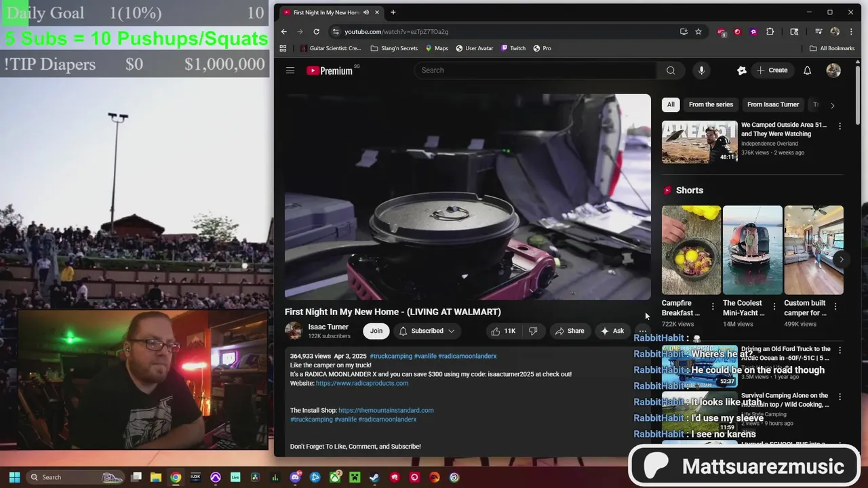Screen dimensions: 868x488
Task: Click #truckcamping hashtag in description top line
Action: (x=391, y=356)
